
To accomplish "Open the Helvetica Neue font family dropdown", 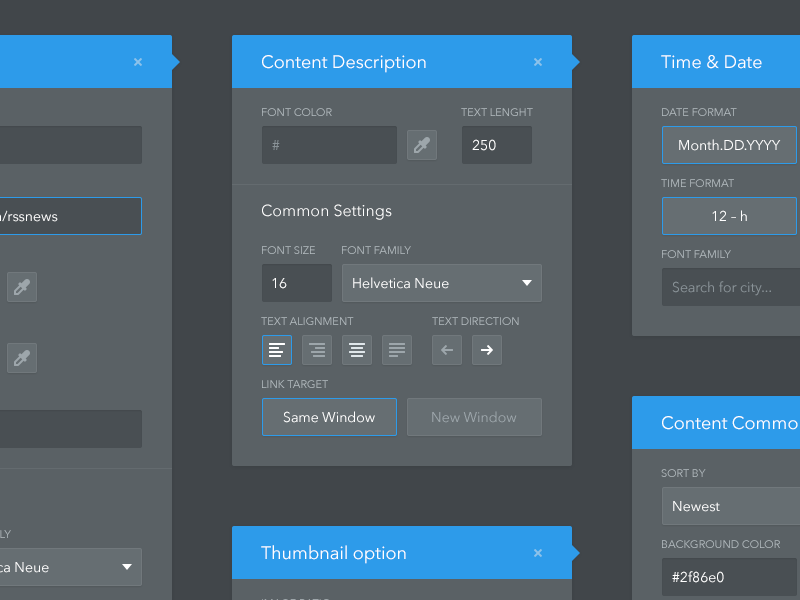I will click(441, 283).
